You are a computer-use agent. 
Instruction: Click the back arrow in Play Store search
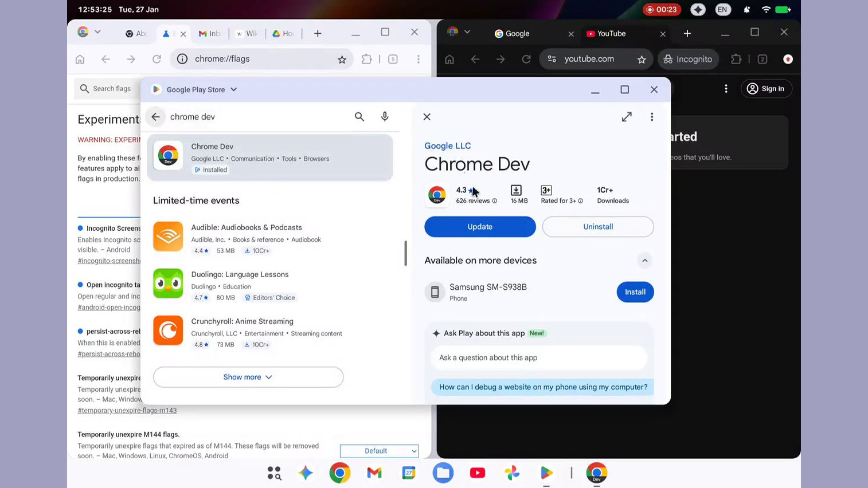point(155,116)
